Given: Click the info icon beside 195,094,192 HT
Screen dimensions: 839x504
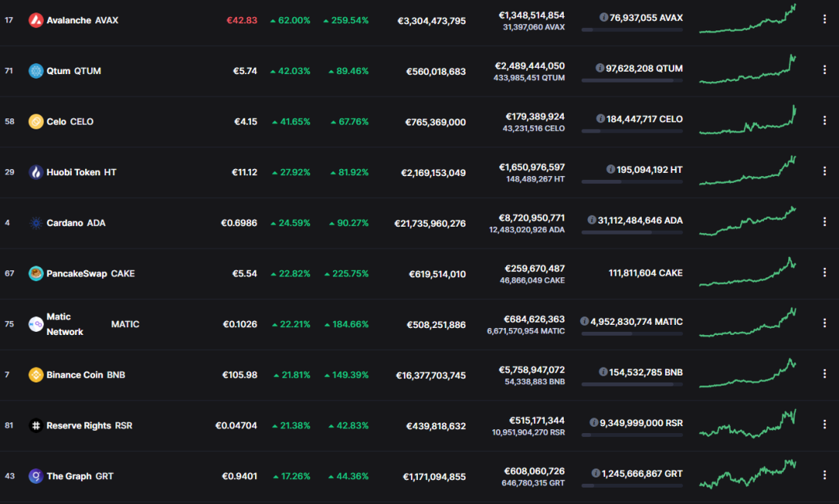Looking at the screenshot, I should (611, 169).
